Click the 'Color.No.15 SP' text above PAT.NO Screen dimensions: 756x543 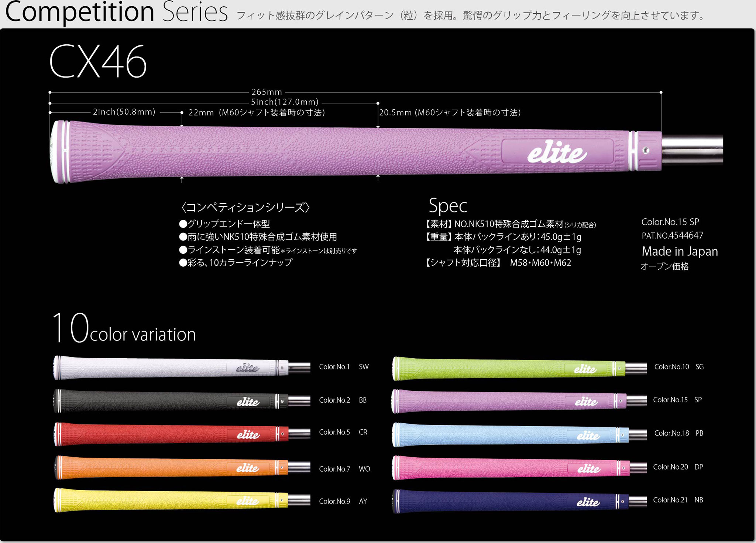pyautogui.click(x=670, y=222)
